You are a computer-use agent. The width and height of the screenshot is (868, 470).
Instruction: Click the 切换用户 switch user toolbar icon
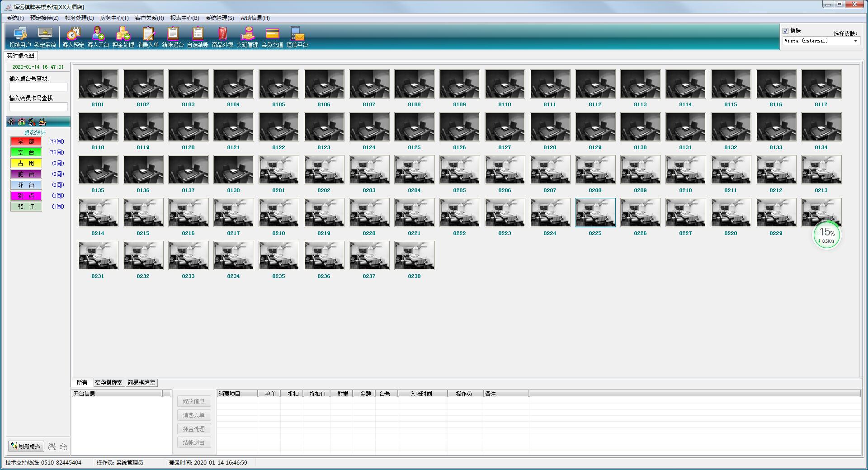point(20,37)
